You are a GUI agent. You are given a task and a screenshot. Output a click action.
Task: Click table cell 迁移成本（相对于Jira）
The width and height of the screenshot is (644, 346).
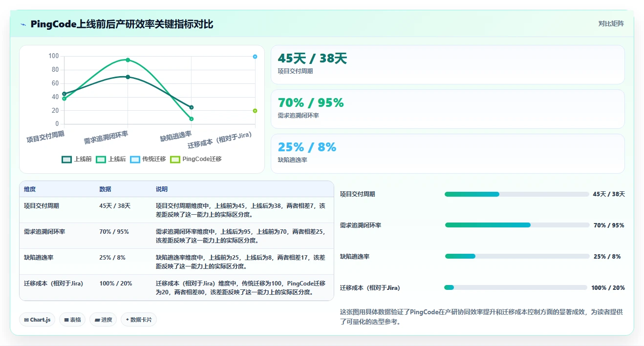point(54,284)
